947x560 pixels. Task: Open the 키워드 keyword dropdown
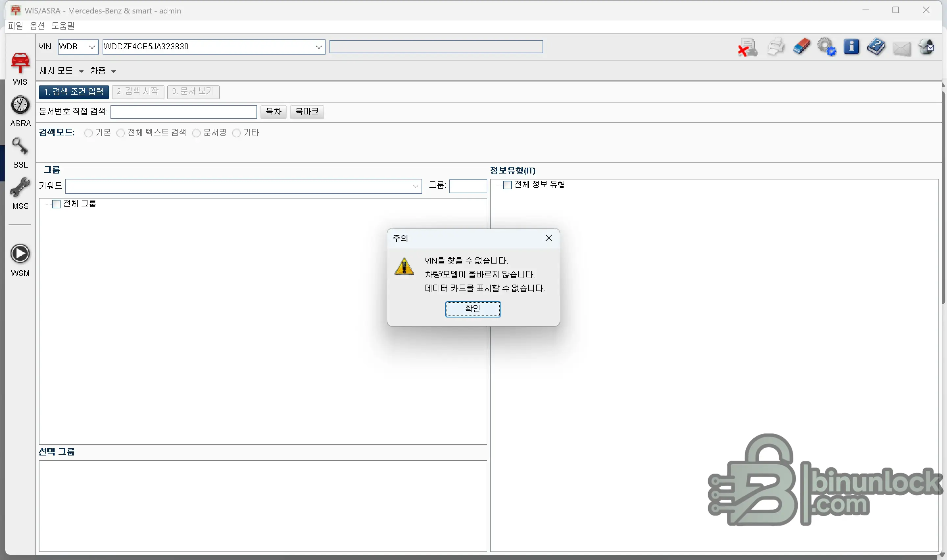pos(415,186)
